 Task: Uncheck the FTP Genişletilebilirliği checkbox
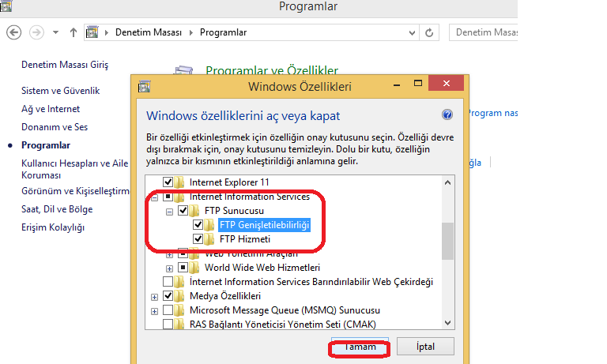pyautogui.click(x=198, y=225)
